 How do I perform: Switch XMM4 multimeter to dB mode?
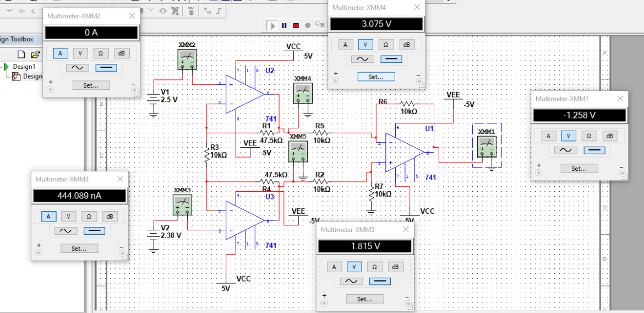pos(406,45)
